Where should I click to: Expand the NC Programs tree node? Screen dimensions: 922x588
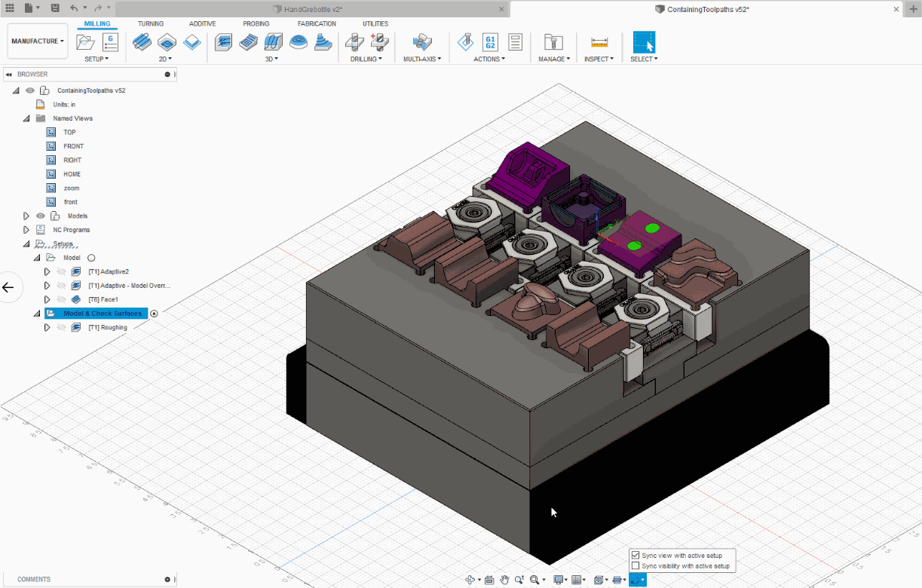pos(26,230)
